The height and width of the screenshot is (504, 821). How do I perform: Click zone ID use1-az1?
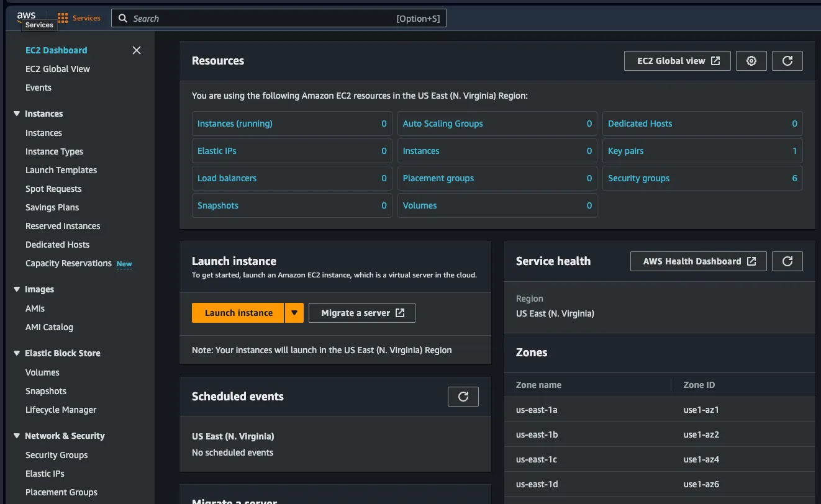pyautogui.click(x=701, y=410)
